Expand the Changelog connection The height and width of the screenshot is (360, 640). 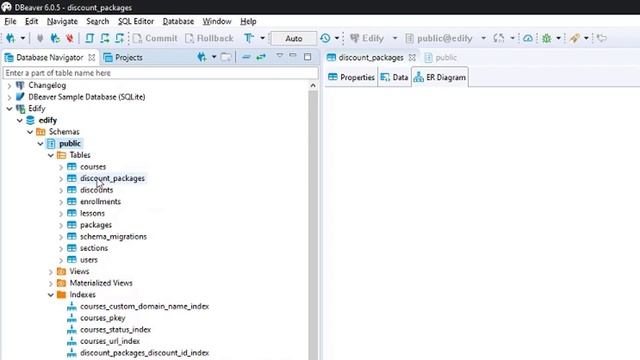pyautogui.click(x=9, y=86)
